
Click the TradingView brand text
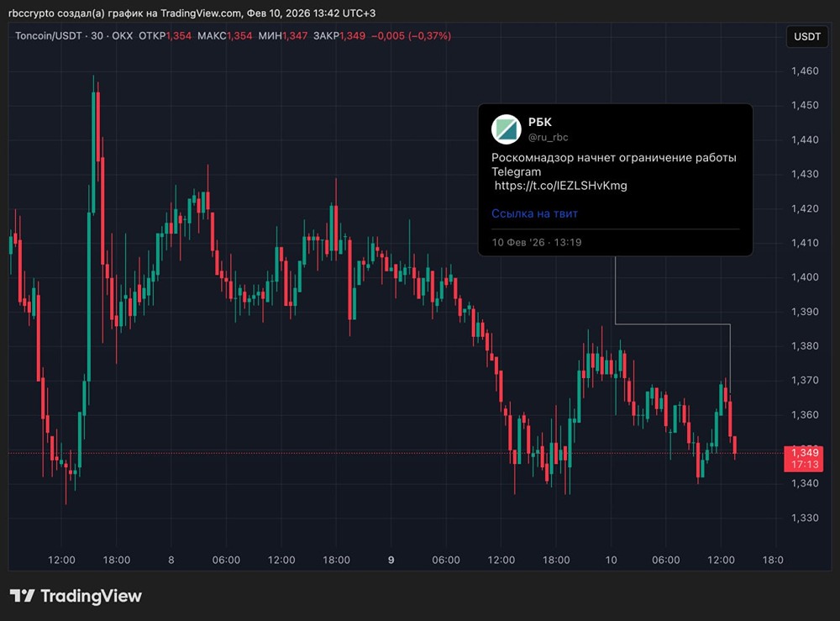(91, 596)
